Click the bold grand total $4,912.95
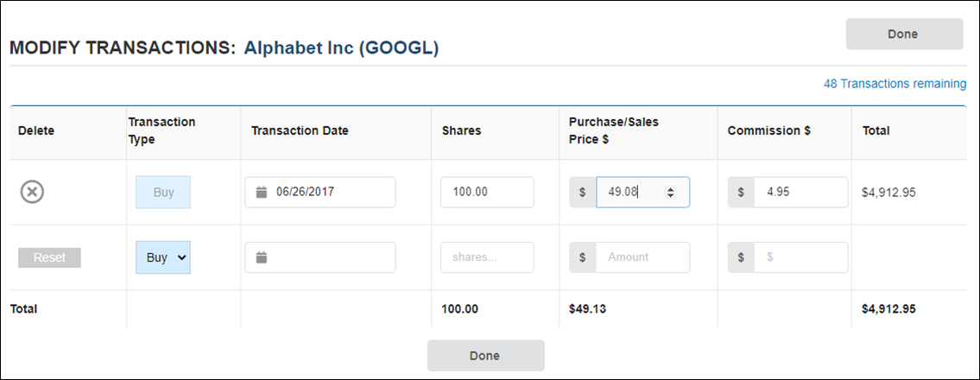This screenshot has height=380, width=980. click(889, 309)
